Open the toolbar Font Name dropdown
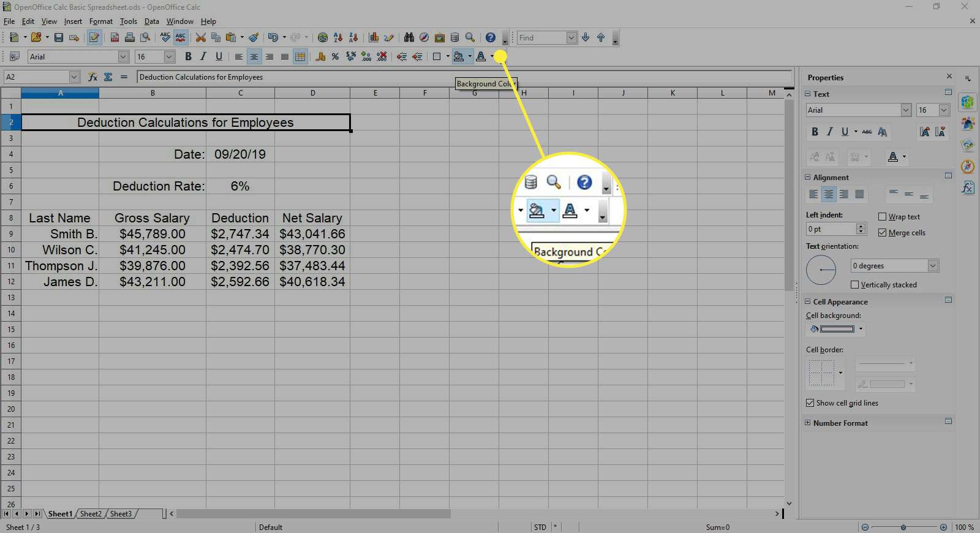Screen dimensions: 980x533 [x=123, y=56]
